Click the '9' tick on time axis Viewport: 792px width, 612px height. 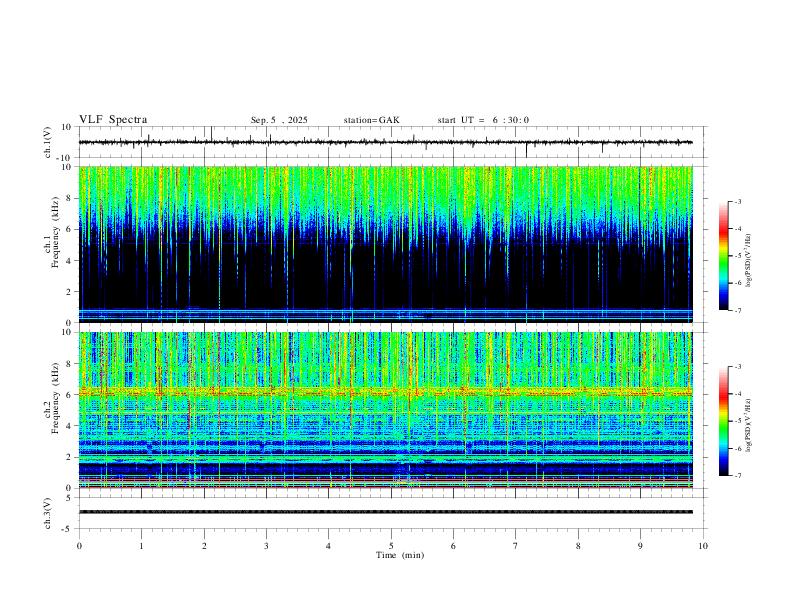tap(640, 546)
